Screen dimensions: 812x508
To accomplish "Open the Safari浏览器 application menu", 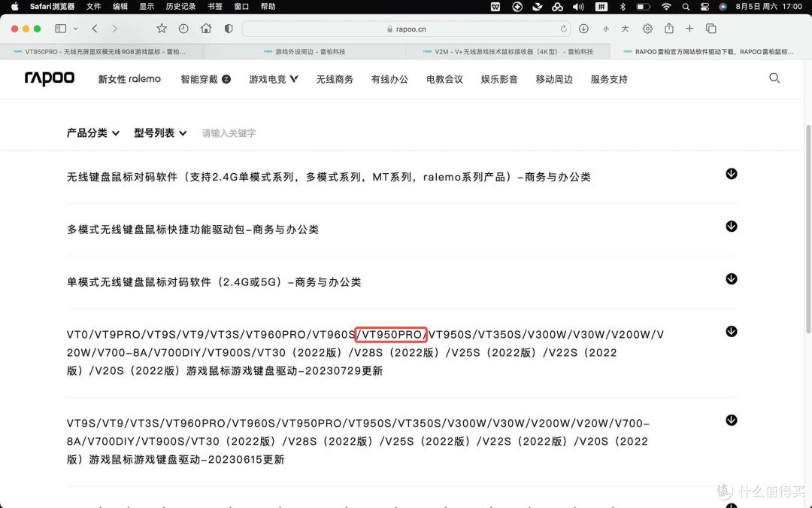I will [x=52, y=7].
